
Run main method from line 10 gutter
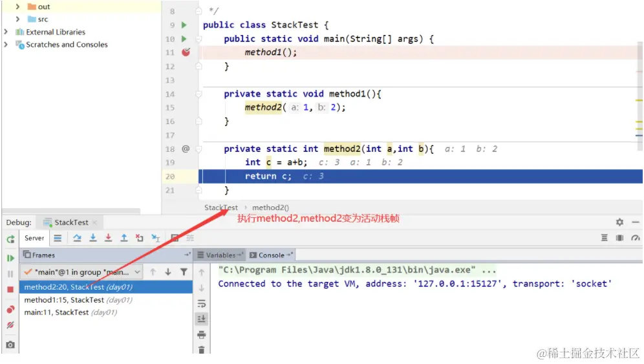pyautogui.click(x=184, y=39)
